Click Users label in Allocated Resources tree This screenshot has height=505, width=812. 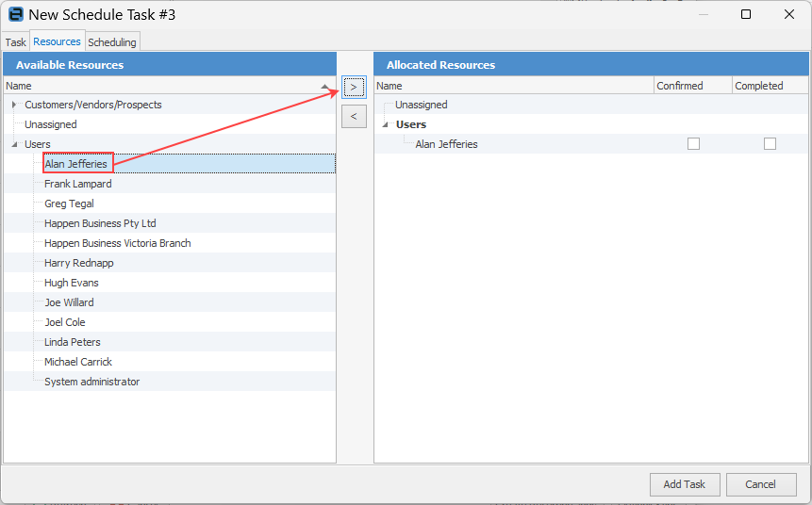(x=410, y=124)
